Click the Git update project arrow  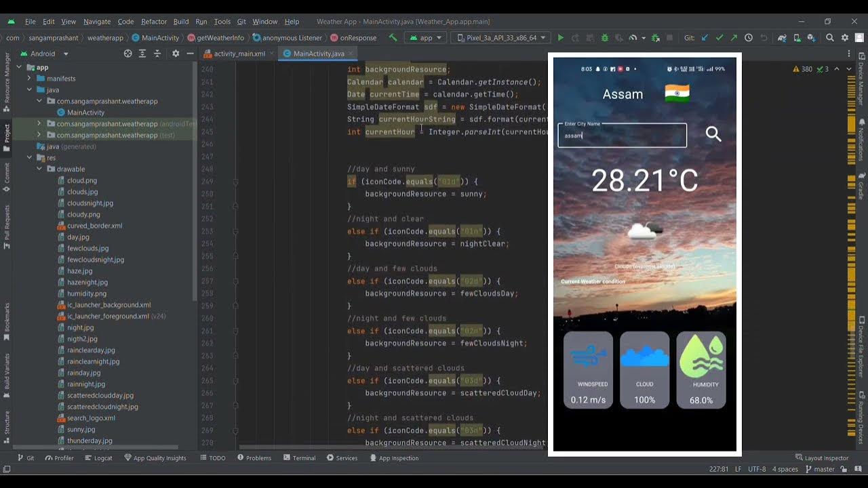pos(705,38)
